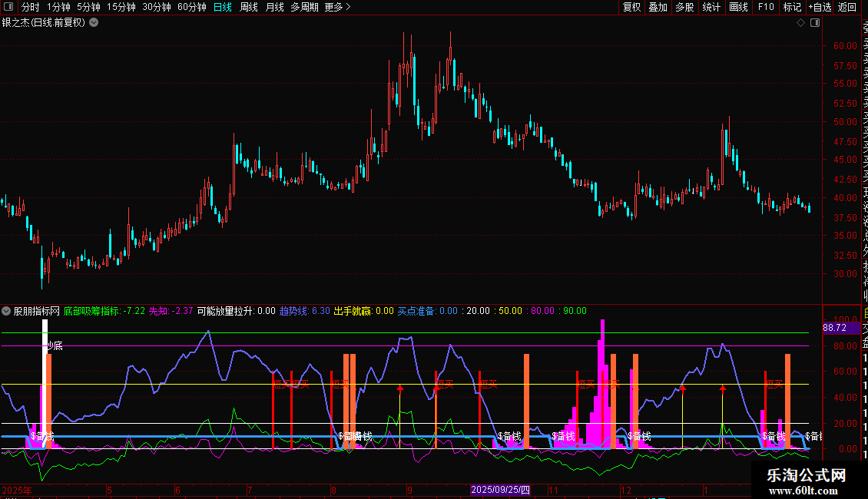Click the 复权 price adjustment button
The height and width of the screenshot is (499, 868).
(x=631, y=8)
